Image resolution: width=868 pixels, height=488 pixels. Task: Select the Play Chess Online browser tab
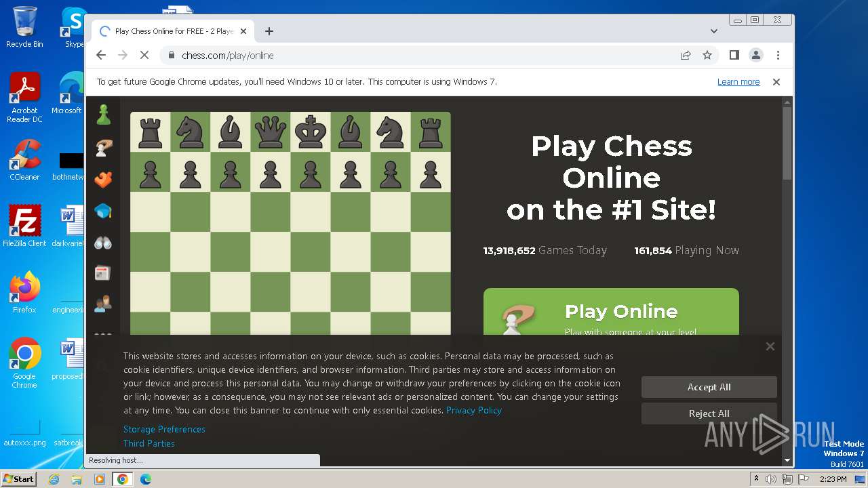(173, 31)
